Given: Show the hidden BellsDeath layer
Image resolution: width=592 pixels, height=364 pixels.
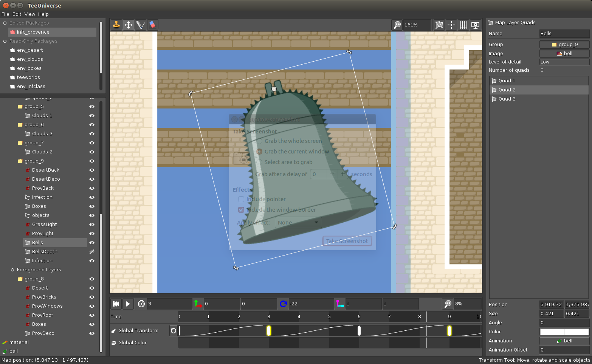Looking at the screenshot, I should (x=91, y=252).
